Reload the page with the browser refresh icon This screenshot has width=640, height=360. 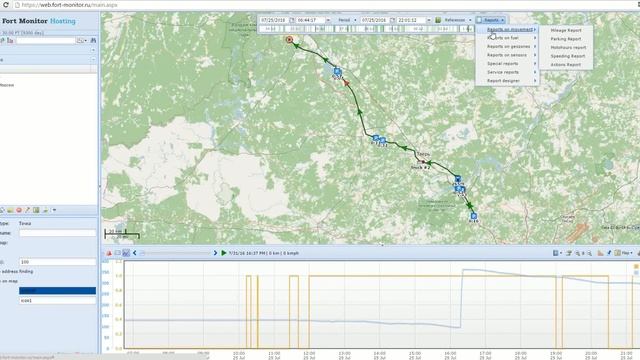pos(6,5)
